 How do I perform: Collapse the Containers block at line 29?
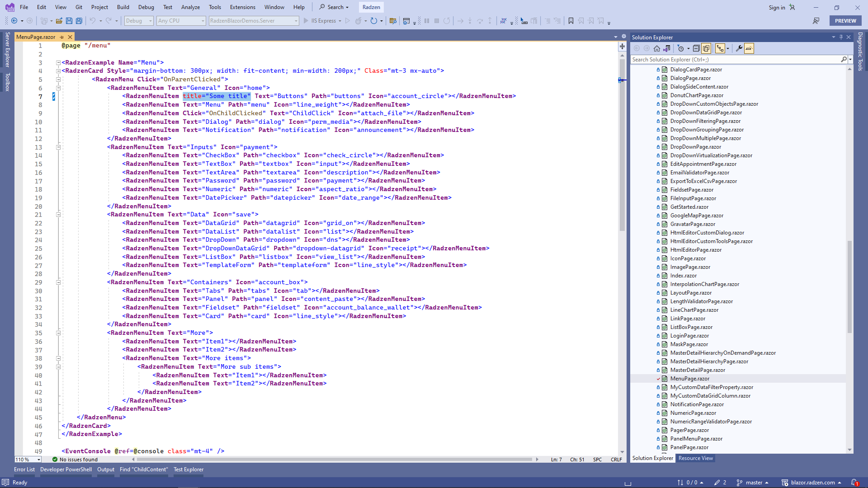58,282
